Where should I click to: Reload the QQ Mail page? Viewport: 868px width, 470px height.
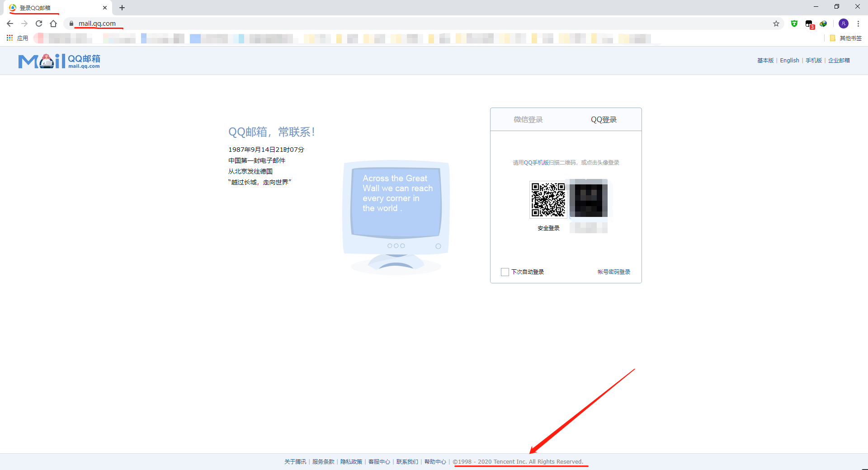(39, 23)
